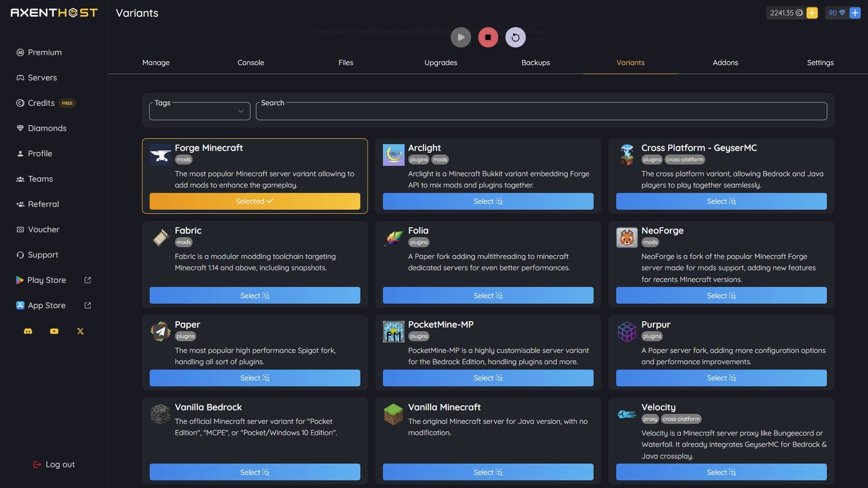Click the Search input field
Screen dimensions: 868x488
541,111
